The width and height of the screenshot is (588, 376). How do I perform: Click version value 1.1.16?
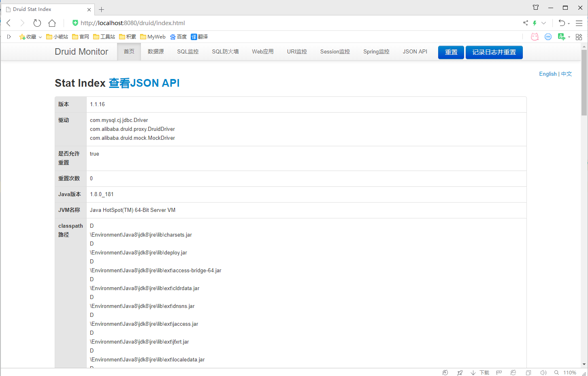[97, 105]
